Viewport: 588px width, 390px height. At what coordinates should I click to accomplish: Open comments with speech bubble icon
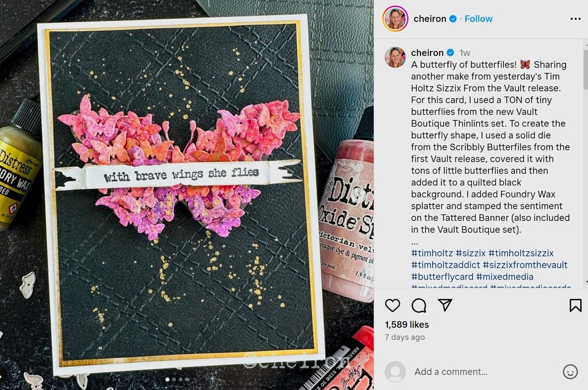tap(419, 305)
